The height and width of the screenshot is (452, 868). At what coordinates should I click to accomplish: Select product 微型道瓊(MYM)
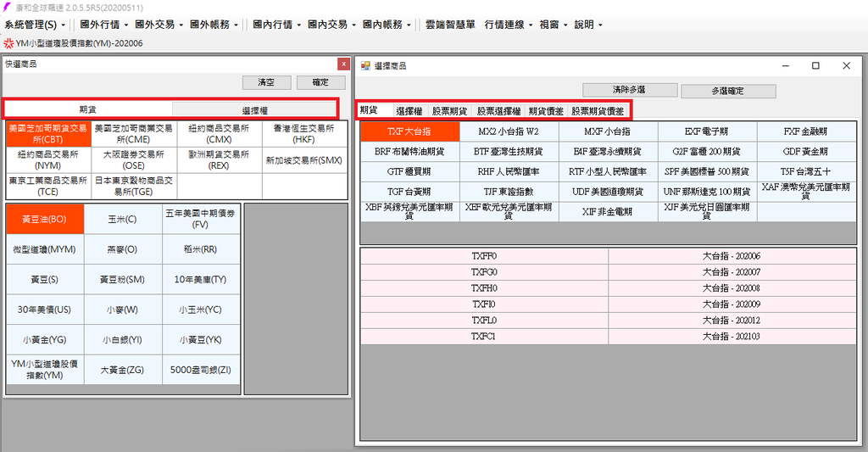point(45,249)
